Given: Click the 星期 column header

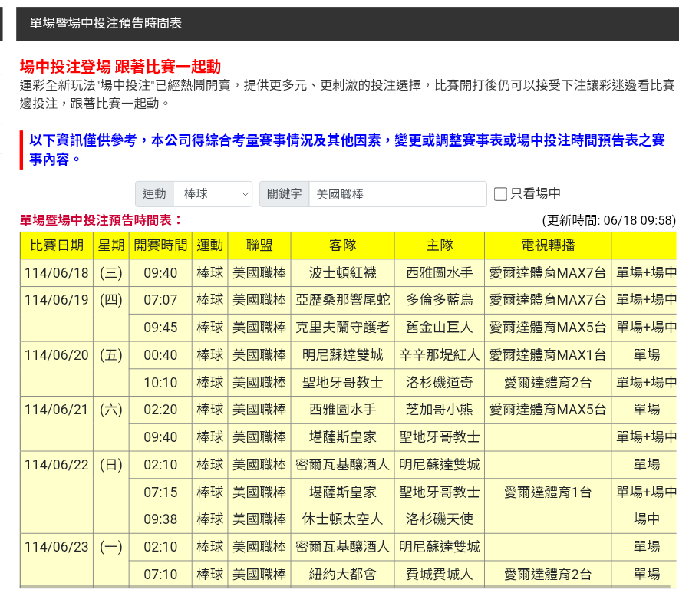Looking at the screenshot, I should tap(111, 245).
